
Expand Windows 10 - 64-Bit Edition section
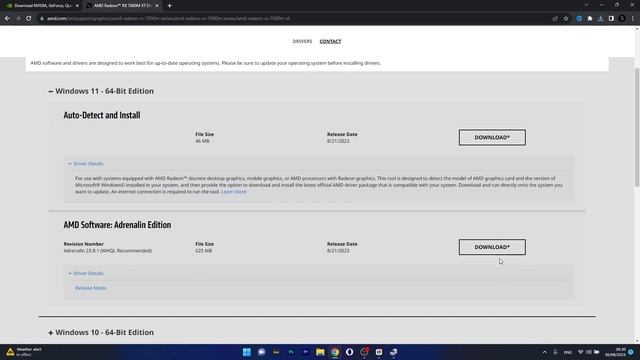pos(101,332)
